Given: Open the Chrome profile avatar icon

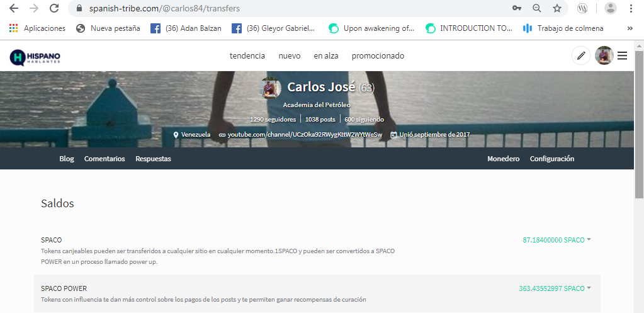Looking at the screenshot, I should coord(611,8).
